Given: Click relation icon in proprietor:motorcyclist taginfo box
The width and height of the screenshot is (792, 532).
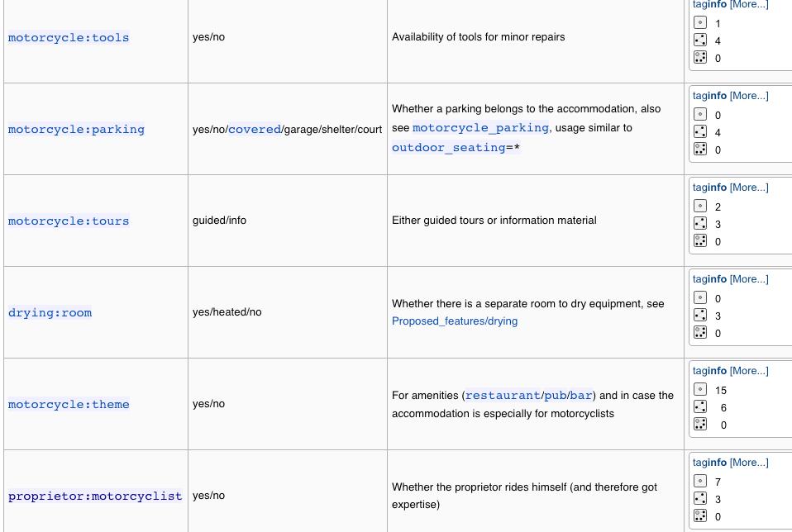Looking at the screenshot, I should [700, 516].
